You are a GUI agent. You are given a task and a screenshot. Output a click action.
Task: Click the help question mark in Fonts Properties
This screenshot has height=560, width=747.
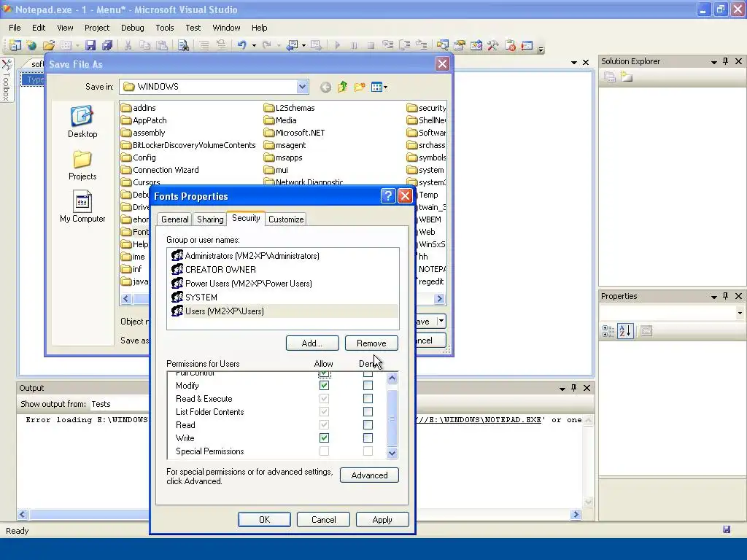(x=388, y=195)
